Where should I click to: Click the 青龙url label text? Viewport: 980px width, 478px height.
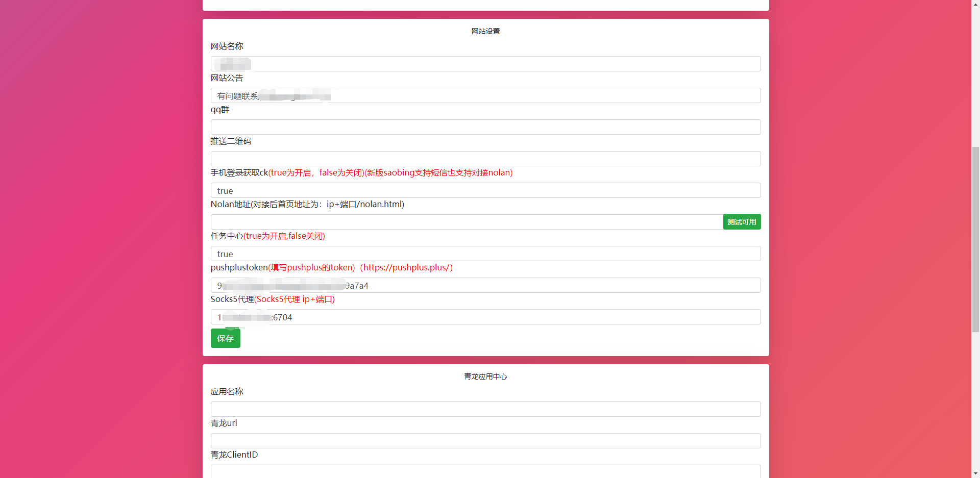click(224, 423)
